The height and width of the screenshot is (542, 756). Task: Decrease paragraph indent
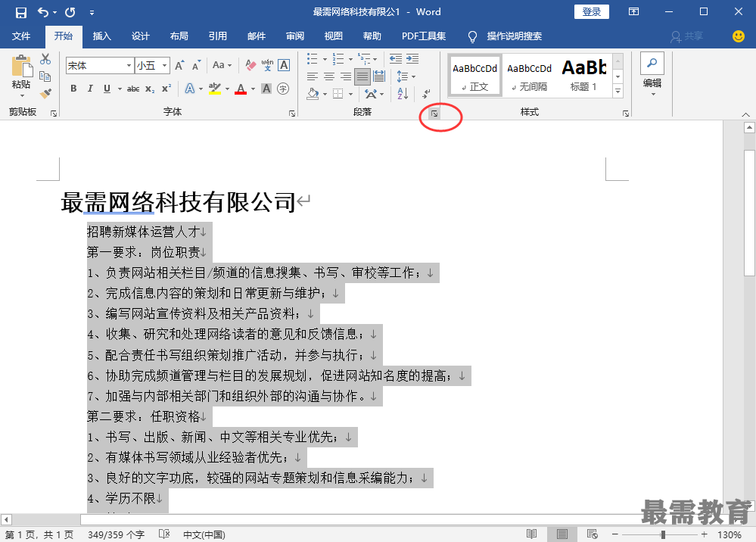396,59
